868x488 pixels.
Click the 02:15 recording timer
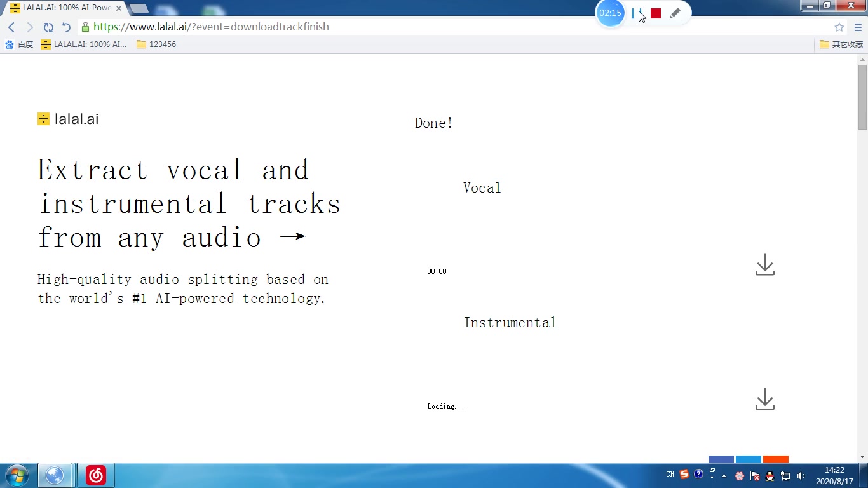click(x=610, y=13)
